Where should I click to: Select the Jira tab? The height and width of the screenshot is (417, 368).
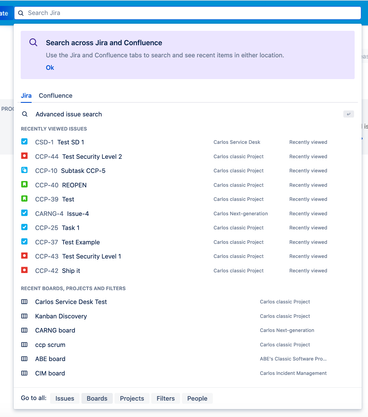(26, 96)
